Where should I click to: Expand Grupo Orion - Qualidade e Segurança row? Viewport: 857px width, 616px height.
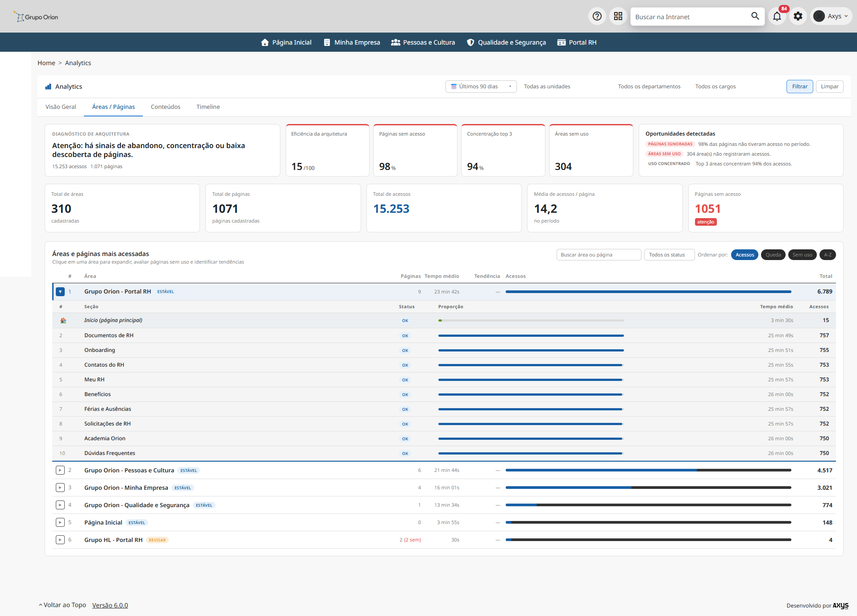click(60, 505)
